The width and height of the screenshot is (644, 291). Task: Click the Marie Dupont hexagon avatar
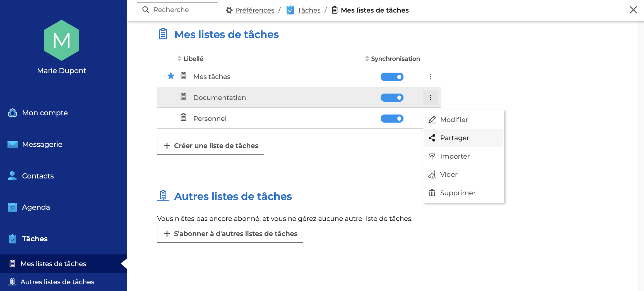click(62, 40)
